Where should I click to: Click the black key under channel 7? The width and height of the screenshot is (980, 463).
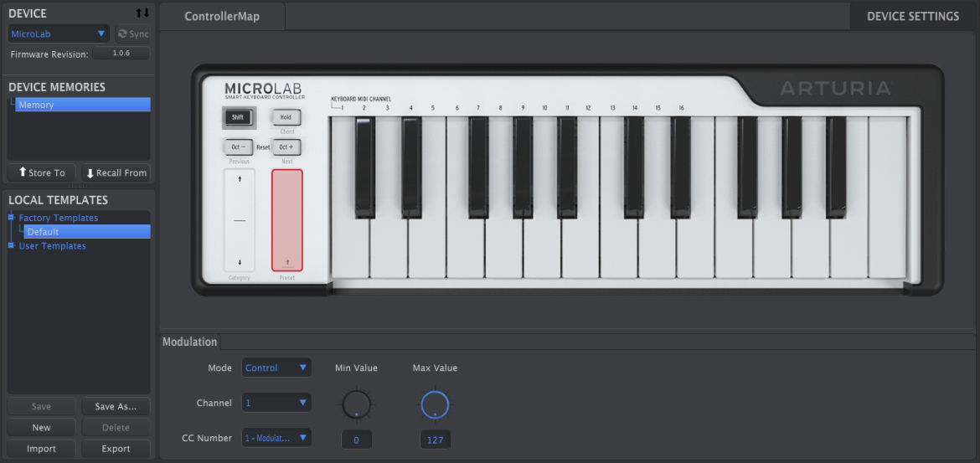coord(479,167)
